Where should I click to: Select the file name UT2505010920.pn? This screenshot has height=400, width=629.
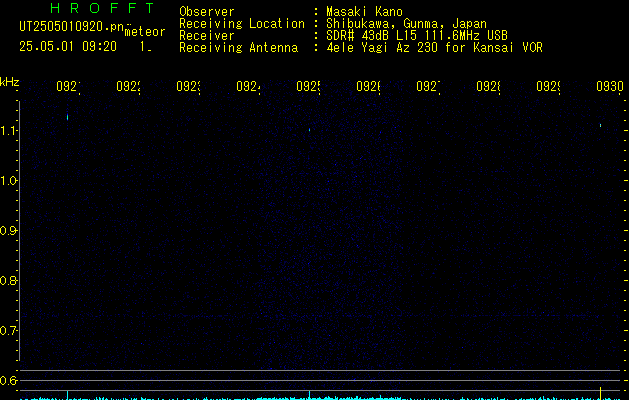(x=72, y=27)
